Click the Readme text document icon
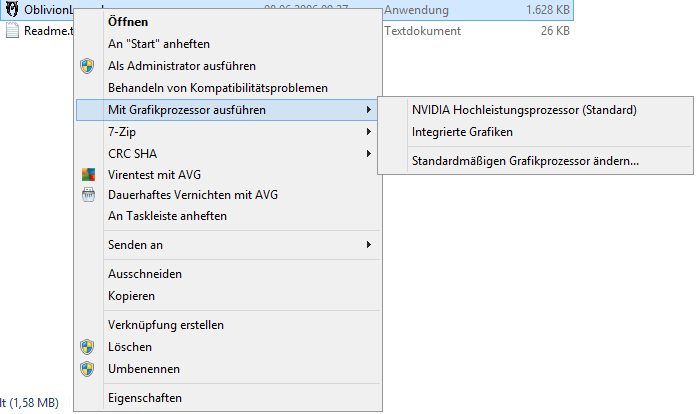The height and width of the screenshot is (414, 696). click(x=12, y=31)
